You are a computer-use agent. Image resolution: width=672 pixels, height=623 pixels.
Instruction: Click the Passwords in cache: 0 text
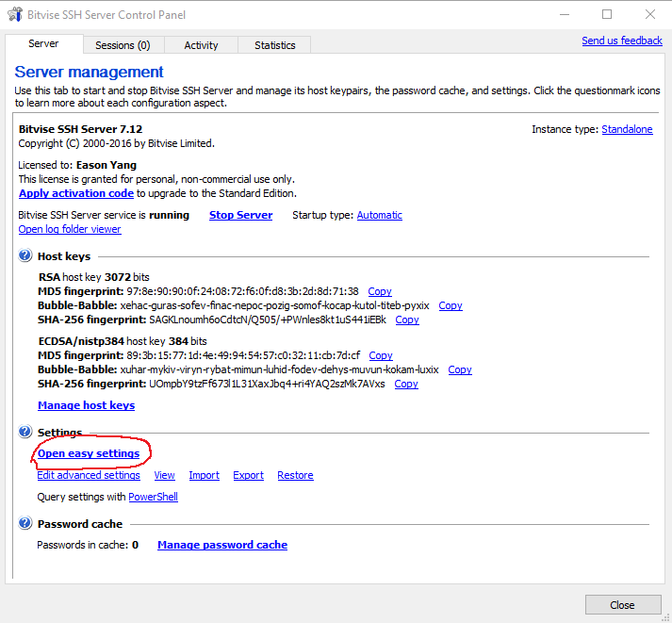88,545
